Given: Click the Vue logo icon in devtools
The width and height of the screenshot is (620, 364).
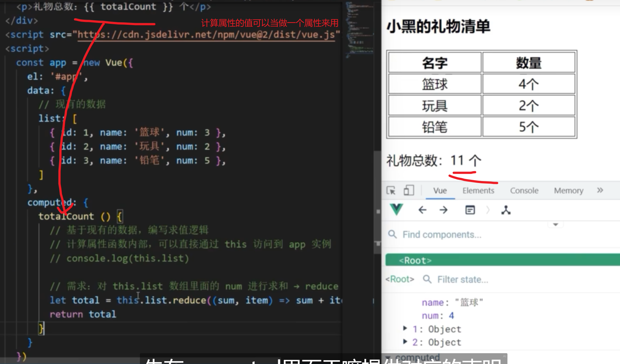Looking at the screenshot, I should click(x=396, y=210).
